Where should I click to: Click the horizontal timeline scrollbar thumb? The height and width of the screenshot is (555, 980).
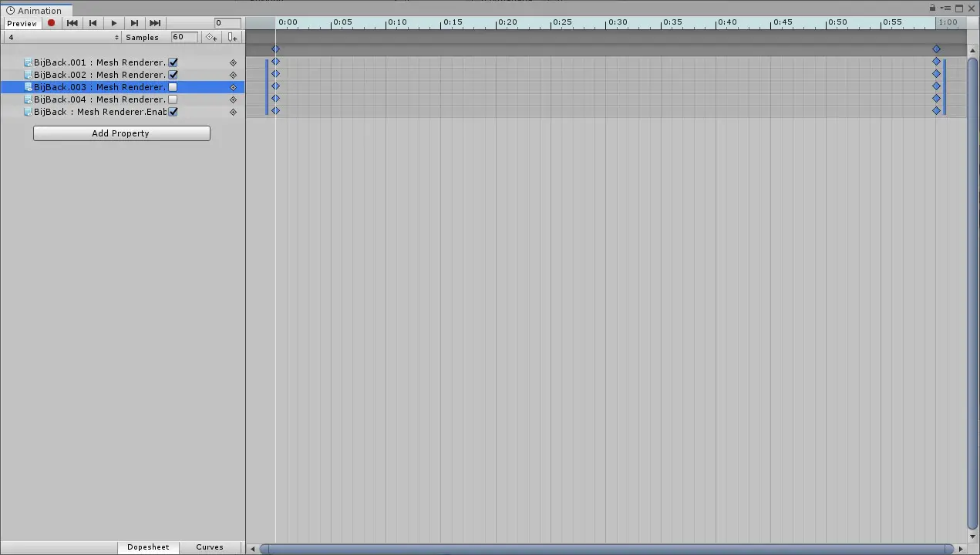pyautogui.click(x=607, y=549)
